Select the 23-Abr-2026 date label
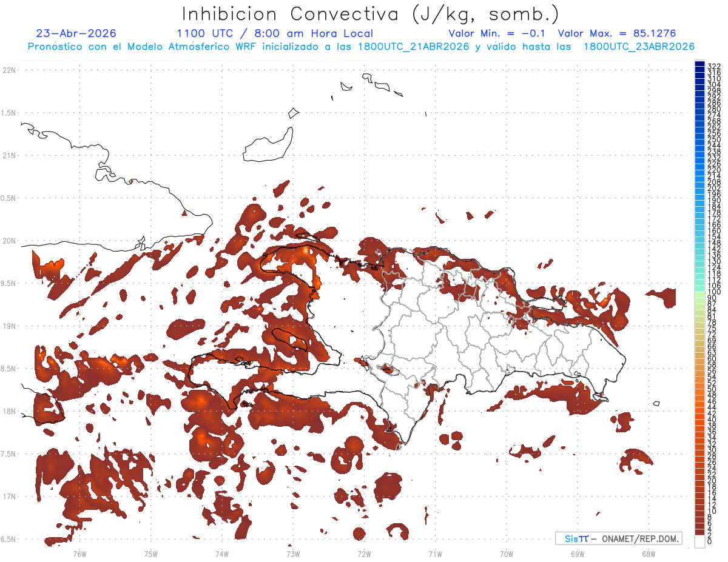The height and width of the screenshot is (562, 728). coord(76,34)
